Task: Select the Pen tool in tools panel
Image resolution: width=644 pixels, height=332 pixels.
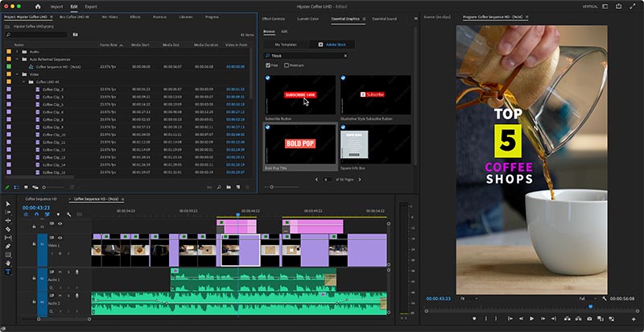Action: [8, 246]
